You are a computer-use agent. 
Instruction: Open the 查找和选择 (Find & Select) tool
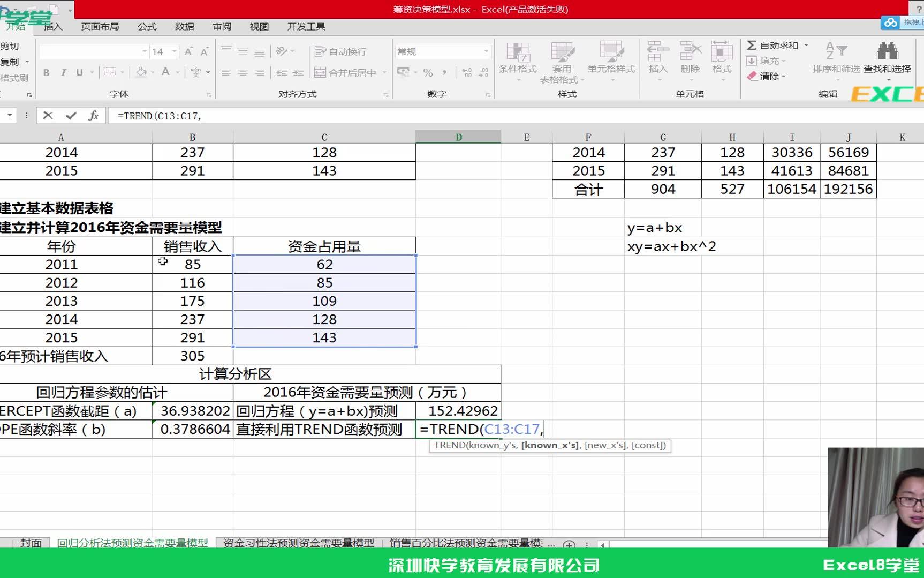887,60
